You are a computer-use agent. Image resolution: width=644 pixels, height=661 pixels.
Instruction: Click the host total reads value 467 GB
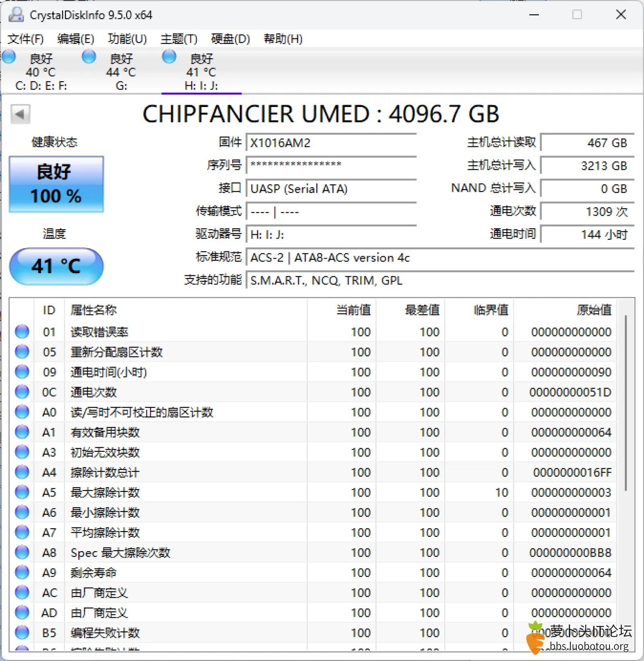pos(588,143)
